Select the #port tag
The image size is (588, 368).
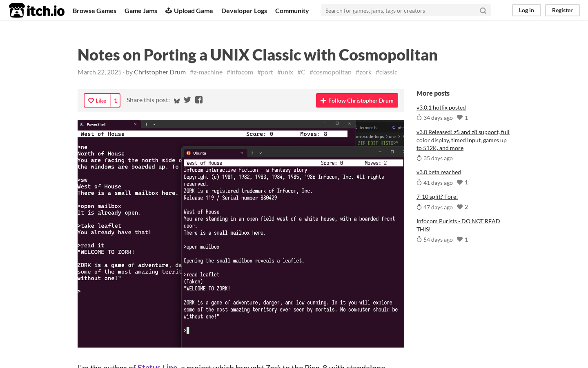pyautogui.click(x=265, y=72)
